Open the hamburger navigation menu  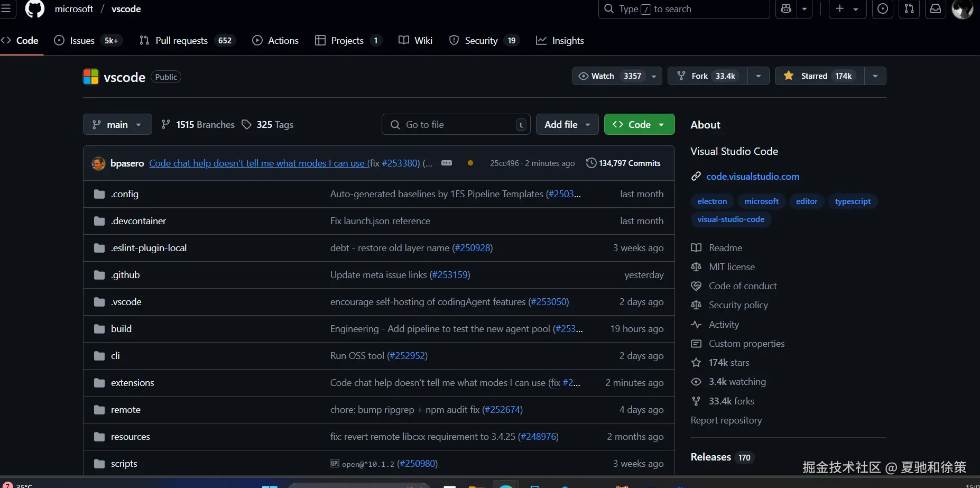[x=5, y=9]
